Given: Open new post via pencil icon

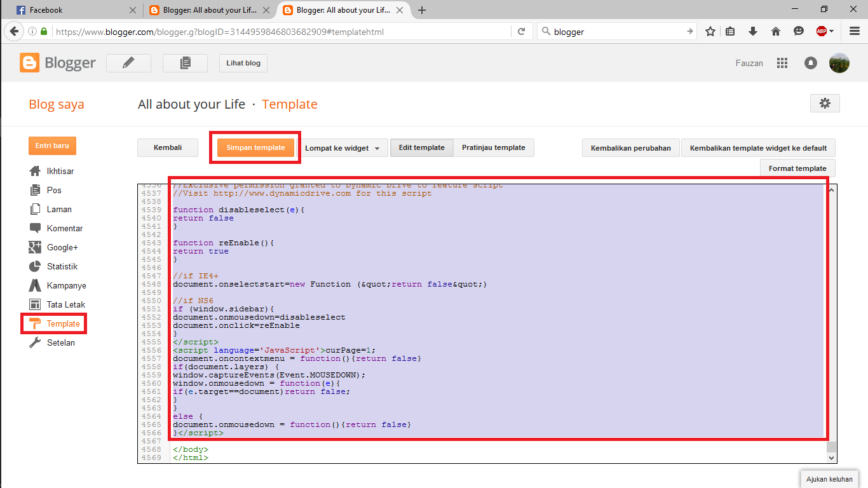Looking at the screenshot, I should [x=128, y=63].
